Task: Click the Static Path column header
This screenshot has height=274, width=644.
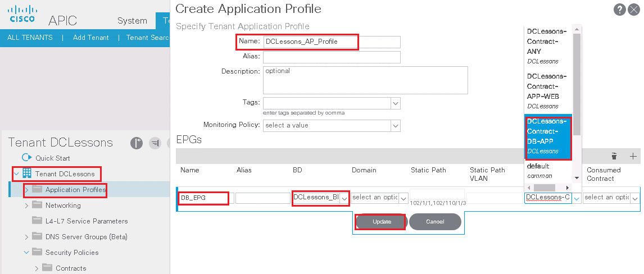Action: point(428,170)
